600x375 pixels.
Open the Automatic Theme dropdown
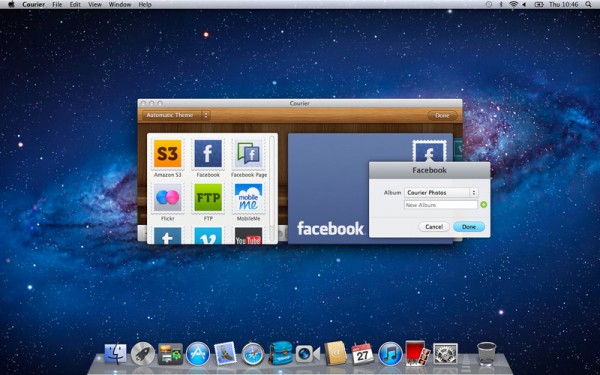coord(176,115)
